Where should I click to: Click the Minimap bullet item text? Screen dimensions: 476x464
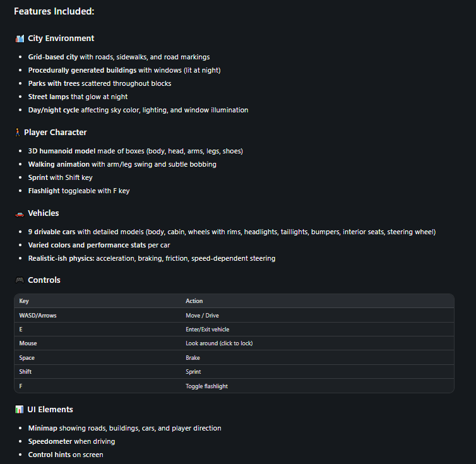tap(125, 428)
